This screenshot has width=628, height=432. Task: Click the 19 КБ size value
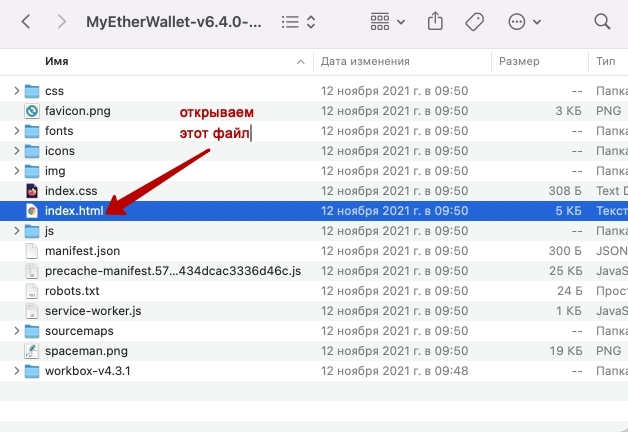[x=566, y=351]
